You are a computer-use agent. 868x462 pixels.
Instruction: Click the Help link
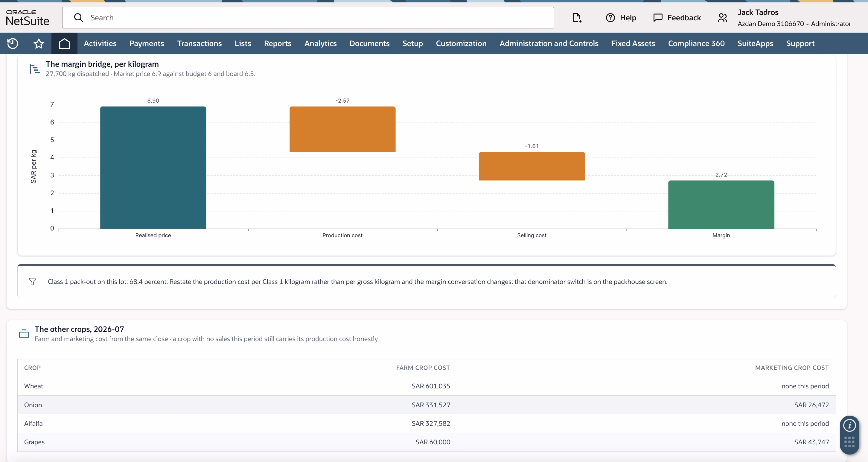628,18
